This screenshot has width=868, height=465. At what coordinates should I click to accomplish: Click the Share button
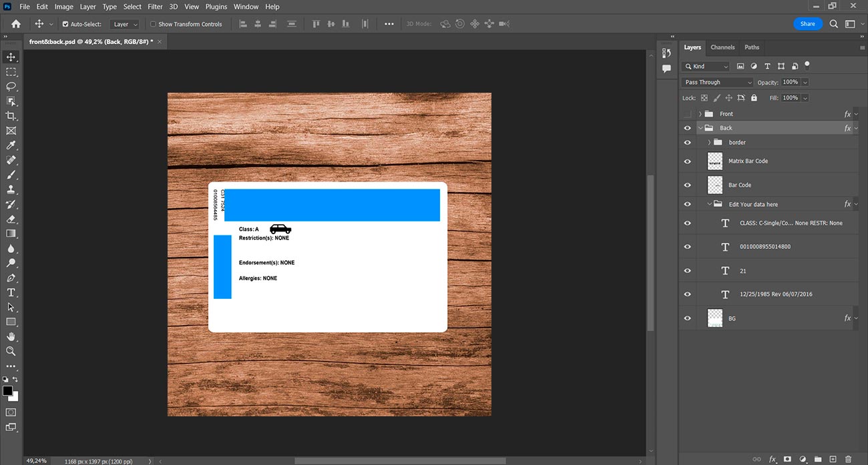pos(807,23)
